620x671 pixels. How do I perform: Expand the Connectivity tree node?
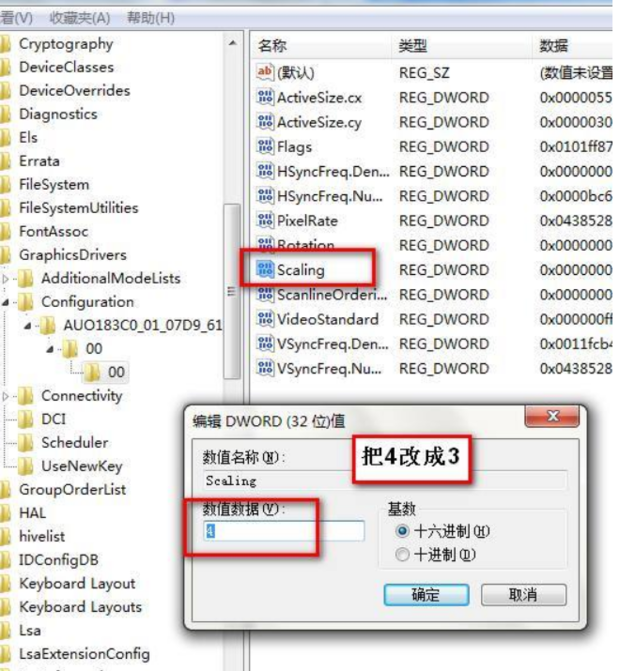pos(5,396)
